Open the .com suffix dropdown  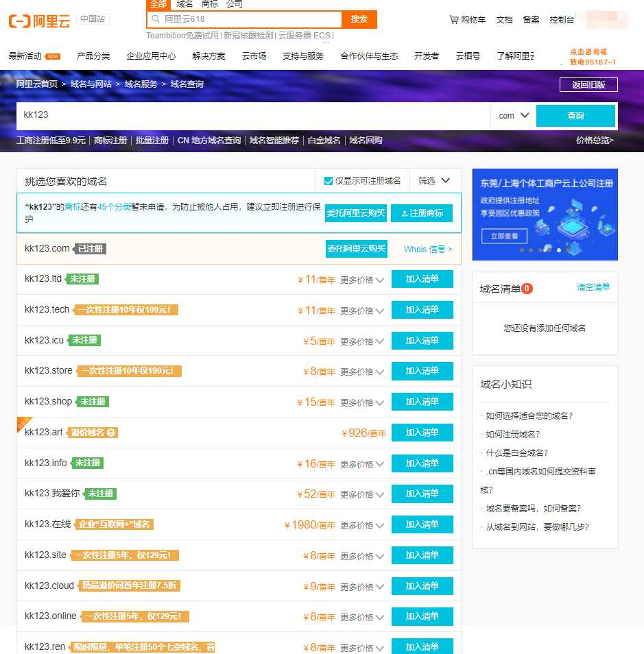513,116
